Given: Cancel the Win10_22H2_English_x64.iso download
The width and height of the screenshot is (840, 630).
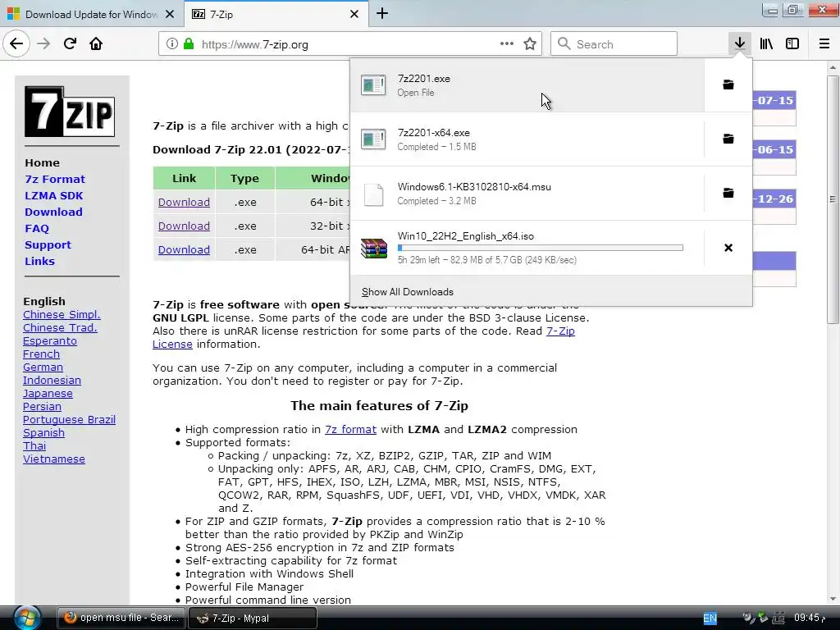Looking at the screenshot, I should point(728,248).
